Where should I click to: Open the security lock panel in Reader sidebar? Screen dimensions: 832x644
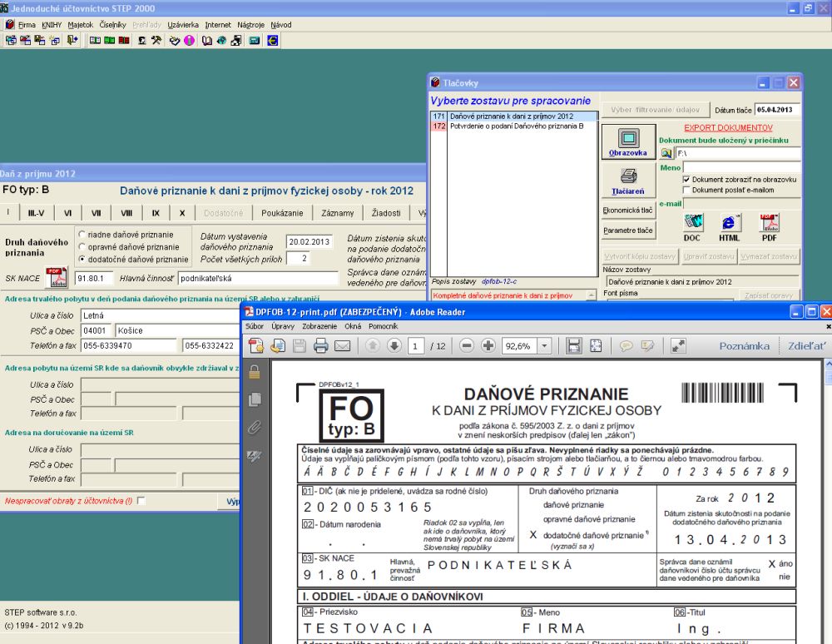tap(255, 372)
